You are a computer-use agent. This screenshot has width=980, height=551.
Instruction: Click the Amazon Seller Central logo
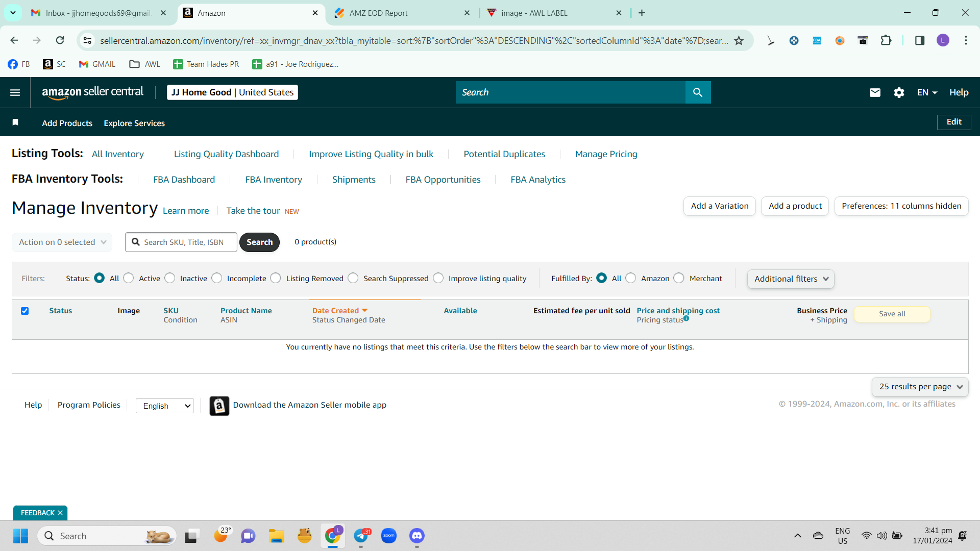(92, 92)
